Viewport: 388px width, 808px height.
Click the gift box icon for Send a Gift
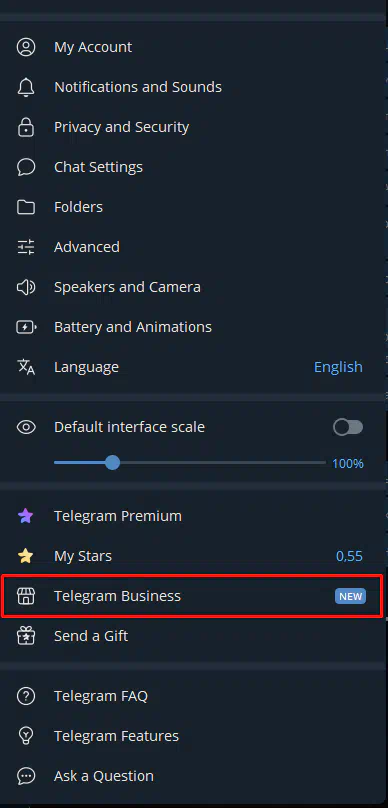click(26, 636)
